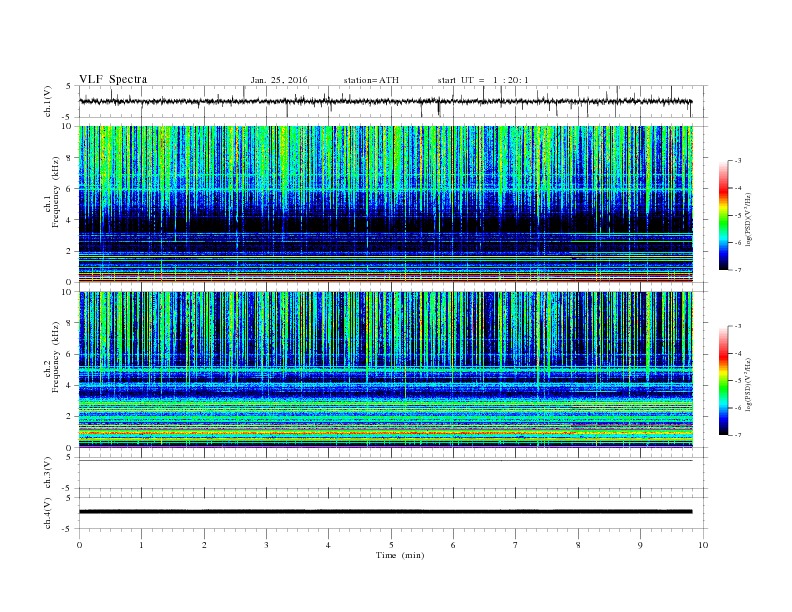This screenshot has width=792, height=612.
Task: Select the "ch.3(V)" axis label
Action: tap(47, 473)
